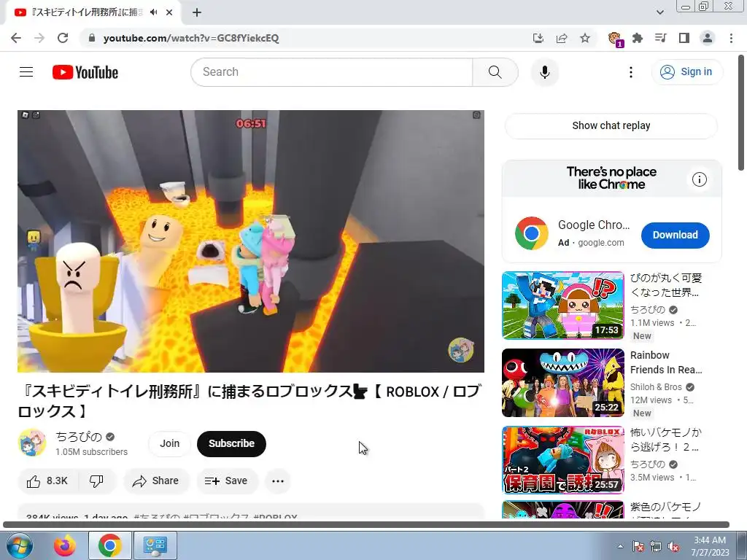Open the 25:57 video thumbnail
Screen dimensions: 747x560
tap(562, 460)
